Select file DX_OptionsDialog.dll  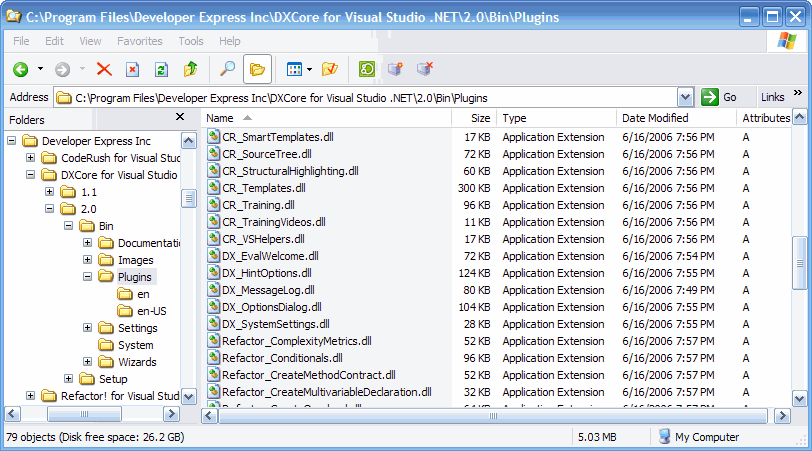pos(272,307)
